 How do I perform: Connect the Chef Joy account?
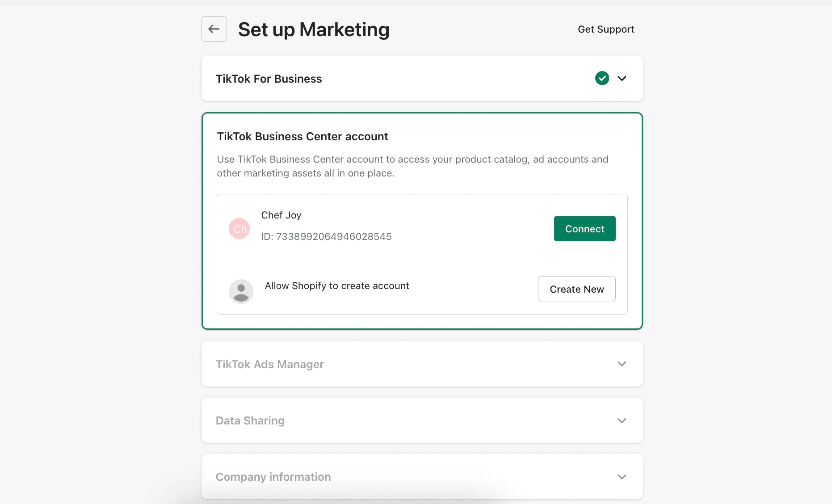[x=584, y=229]
